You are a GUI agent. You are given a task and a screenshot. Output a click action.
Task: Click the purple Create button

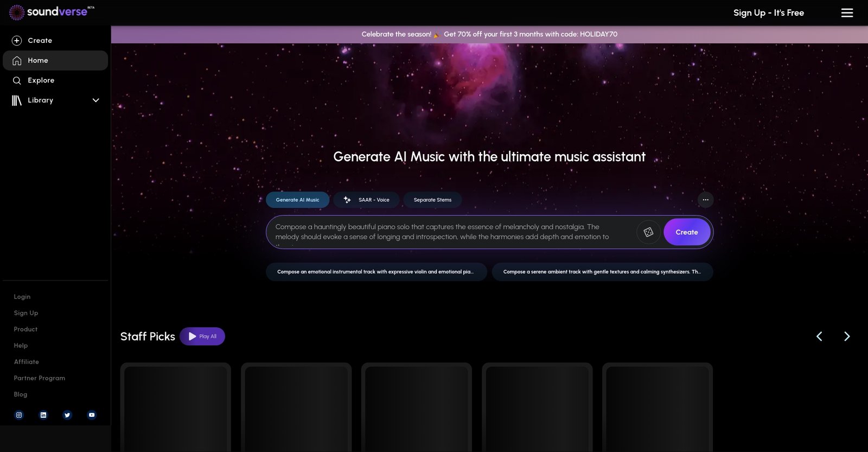coord(687,232)
